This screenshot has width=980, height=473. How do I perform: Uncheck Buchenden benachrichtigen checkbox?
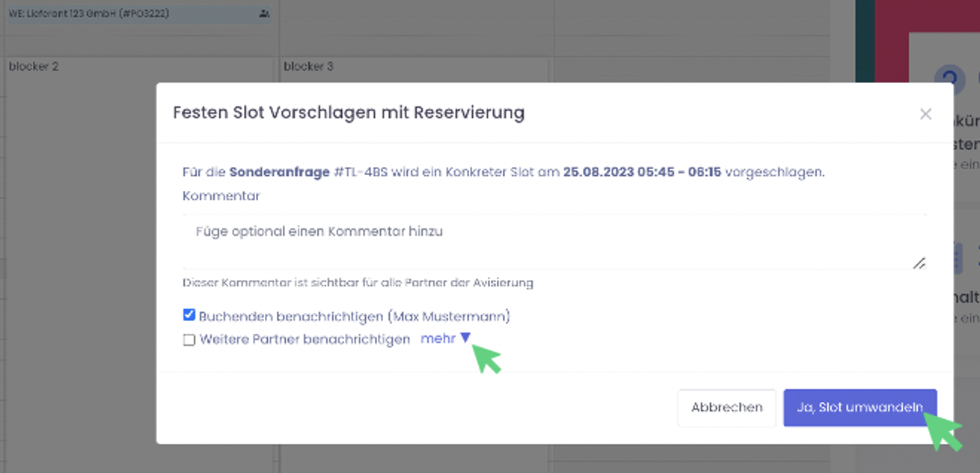click(x=189, y=316)
